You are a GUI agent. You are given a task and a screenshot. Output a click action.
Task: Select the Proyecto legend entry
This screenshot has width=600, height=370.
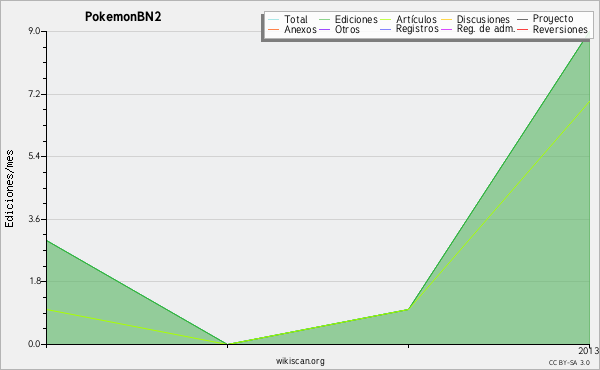pyautogui.click(x=553, y=19)
